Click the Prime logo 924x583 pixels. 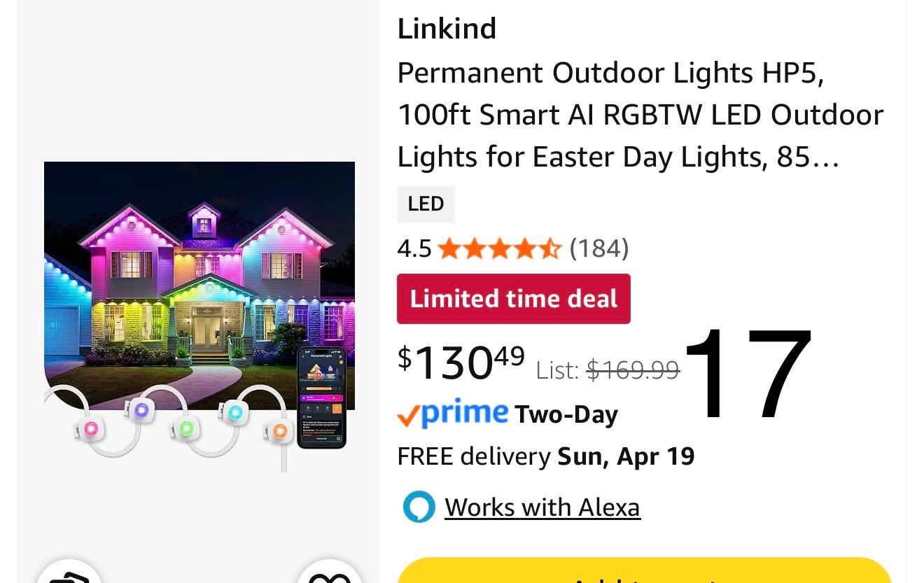(x=465, y=413)
